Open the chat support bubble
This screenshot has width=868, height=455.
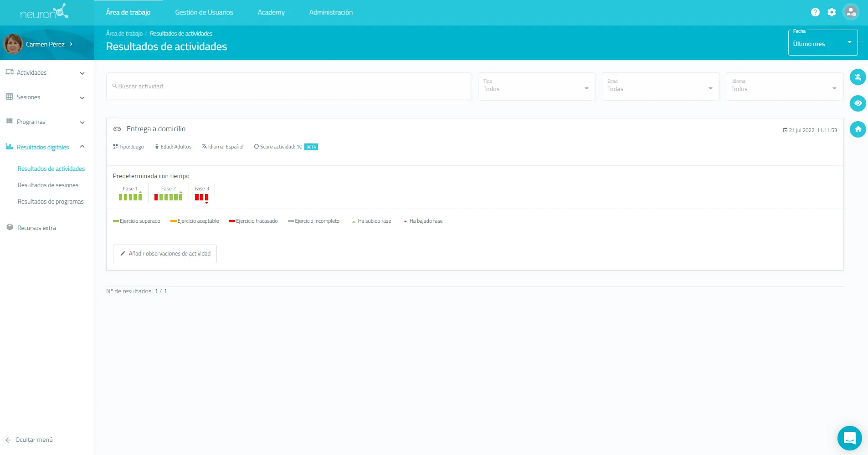pos(849,438)
